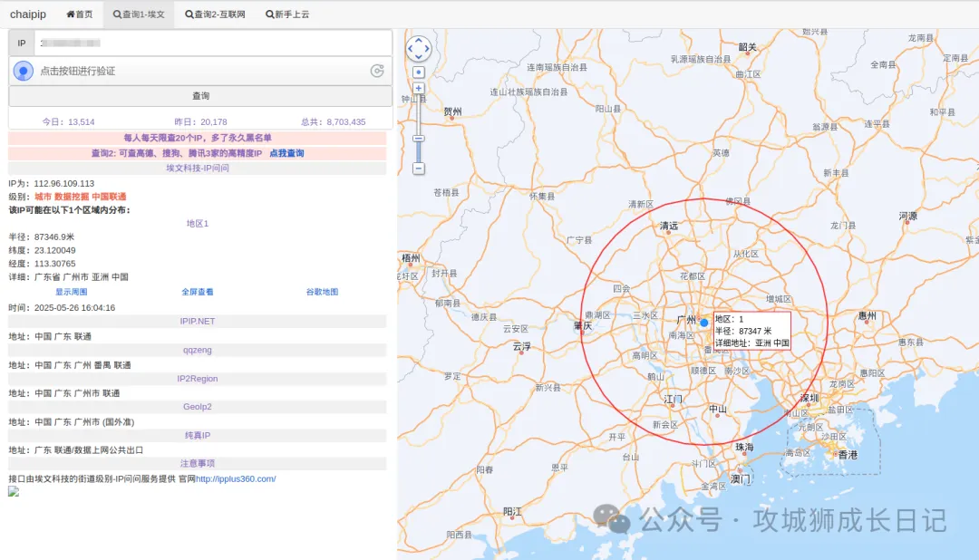Click the map zoom slider handle

point(419,139)
